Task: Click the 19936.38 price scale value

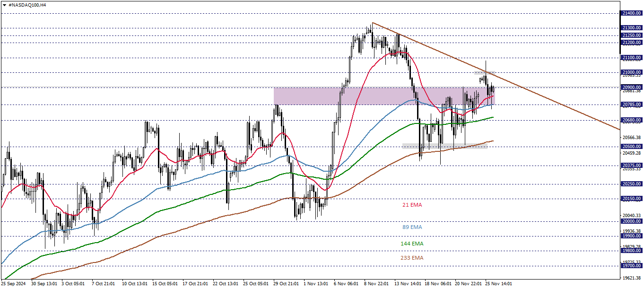Action: [x=632, y=232]
